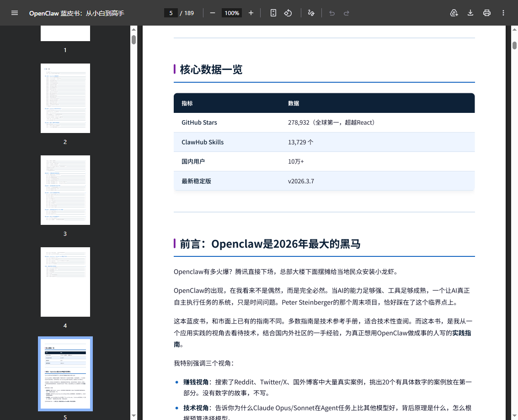518x420 pixels.
Task: Toggle the sidebar menu hamburger icon
Action: click(x=15, y=13)
